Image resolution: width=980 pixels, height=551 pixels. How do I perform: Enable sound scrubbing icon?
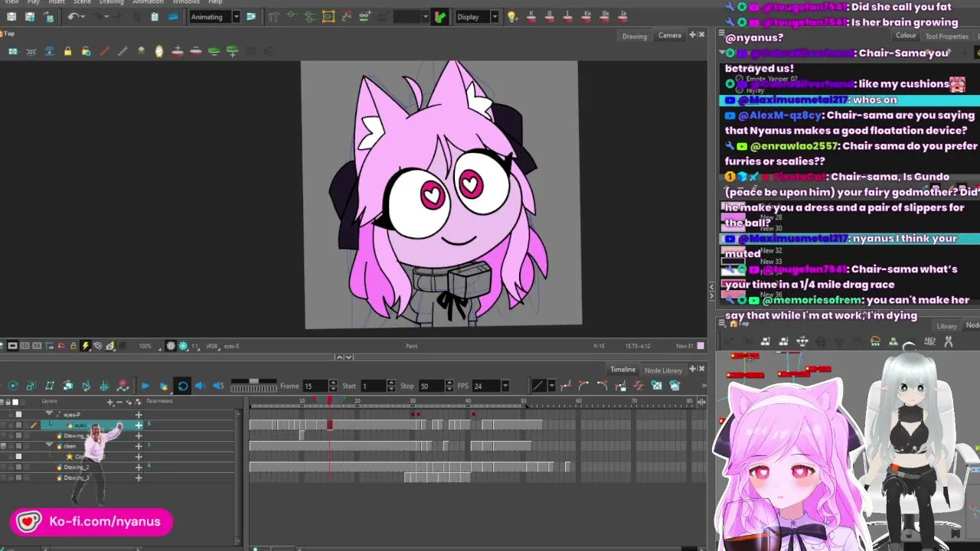[218, 386]
